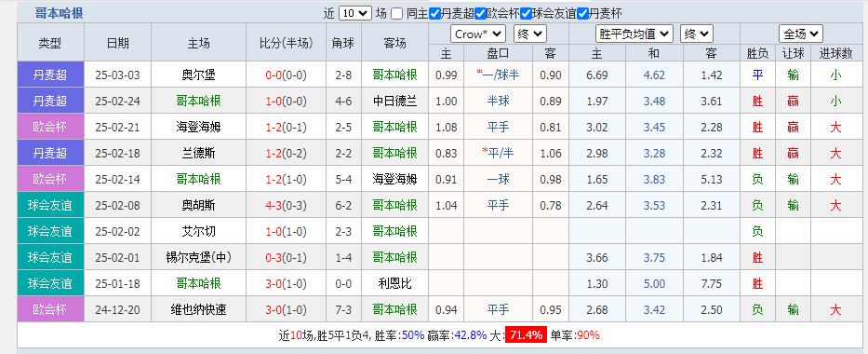This screenshot has width=868, height=354.
Task: Click the 0-3(0-1) score
Action: coord(286,258)
